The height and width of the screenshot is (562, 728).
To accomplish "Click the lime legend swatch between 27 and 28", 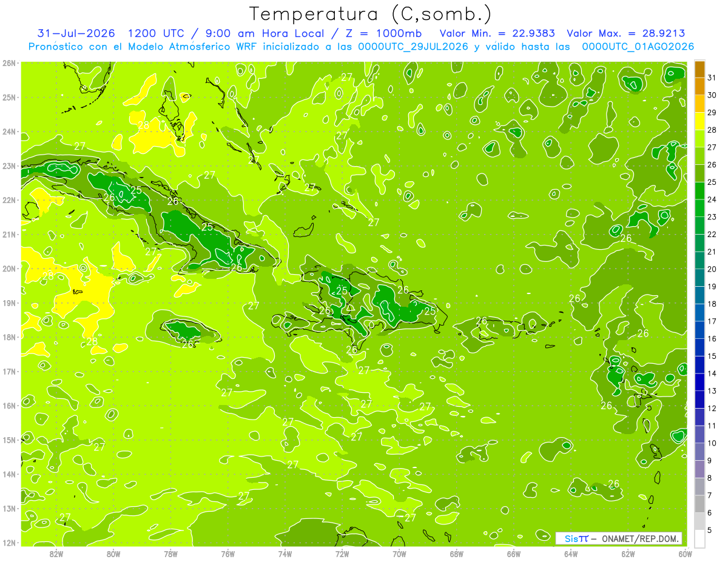I will [x=699, y=138].
